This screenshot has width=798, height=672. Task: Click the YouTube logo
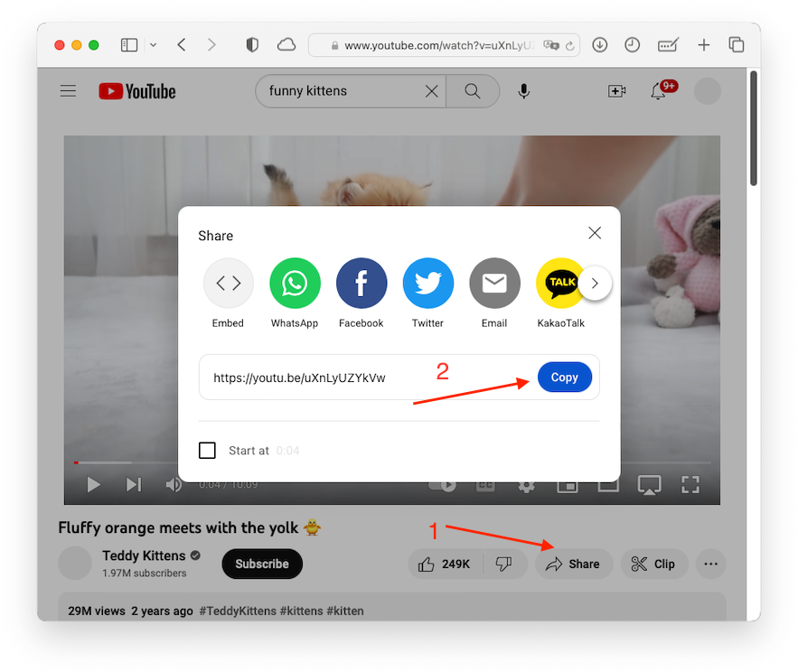[137, 91]
